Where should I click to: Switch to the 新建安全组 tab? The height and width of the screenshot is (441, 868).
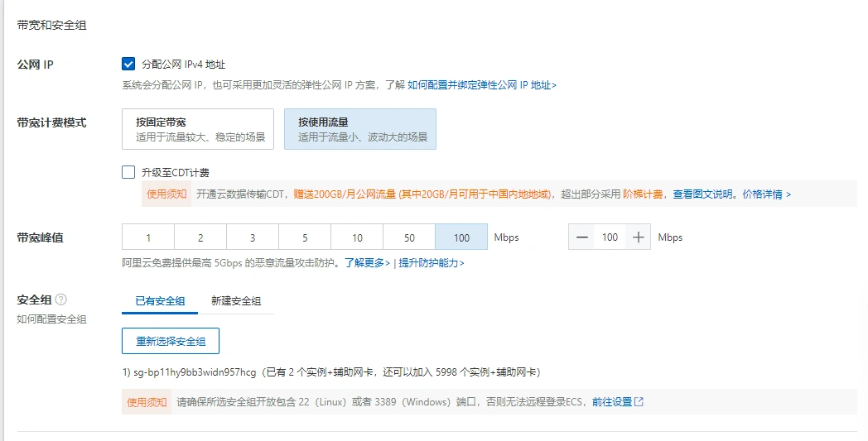(x=236, y=301)
